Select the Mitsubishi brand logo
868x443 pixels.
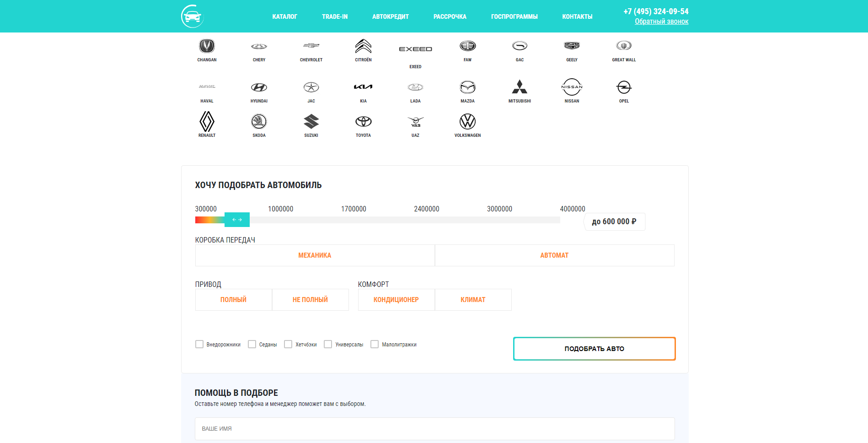520,86
